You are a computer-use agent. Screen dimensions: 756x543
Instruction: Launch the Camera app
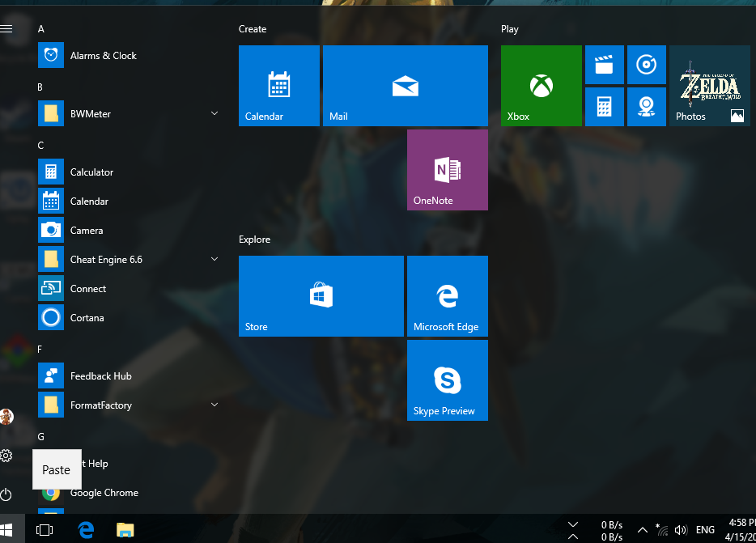coord(128,231)
